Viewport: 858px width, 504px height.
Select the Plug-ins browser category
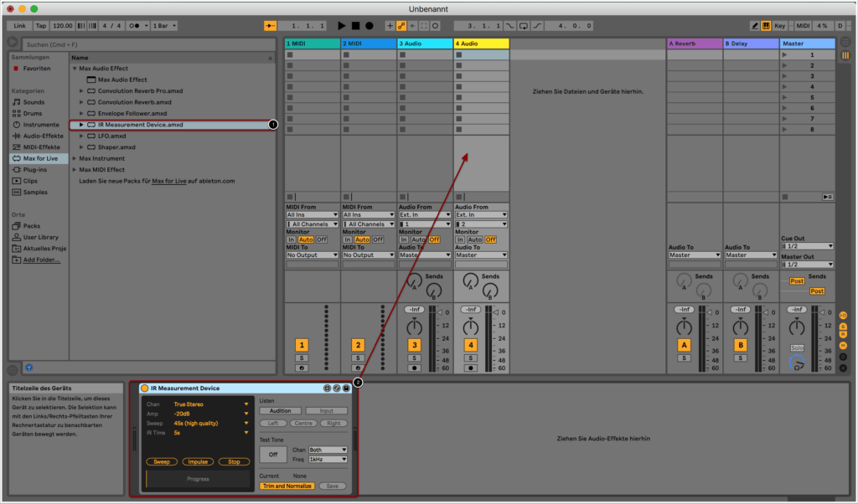[36, 169]
